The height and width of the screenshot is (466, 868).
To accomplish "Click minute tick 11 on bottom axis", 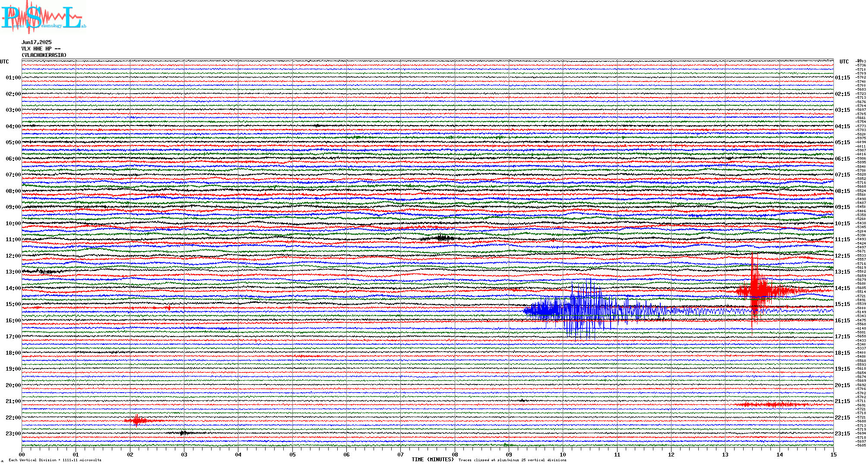I will (x=618, y=454).
